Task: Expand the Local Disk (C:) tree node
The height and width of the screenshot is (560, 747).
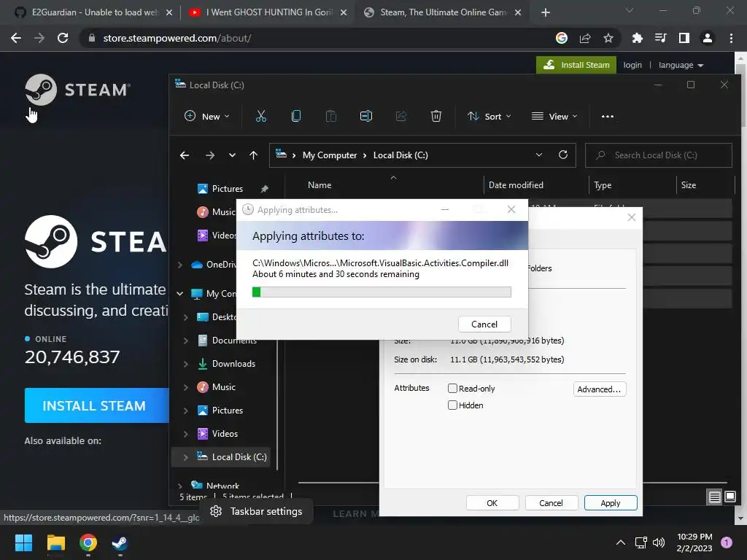Action: [186, 457]
